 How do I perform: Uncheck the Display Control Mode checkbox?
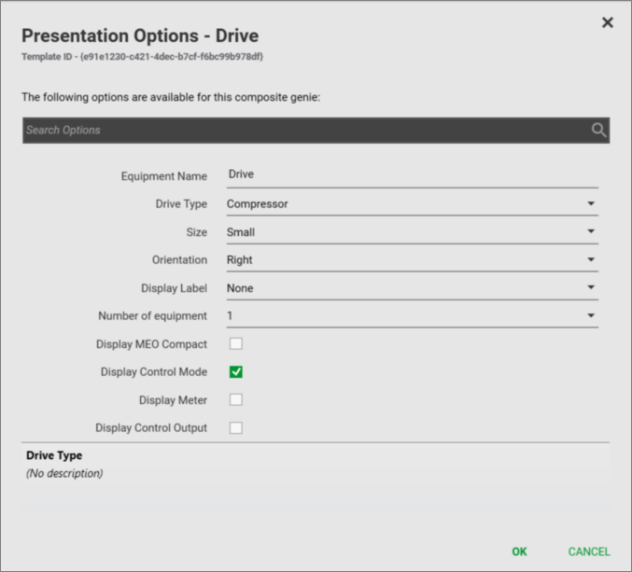pyautogui.click(x=236, y=372)
